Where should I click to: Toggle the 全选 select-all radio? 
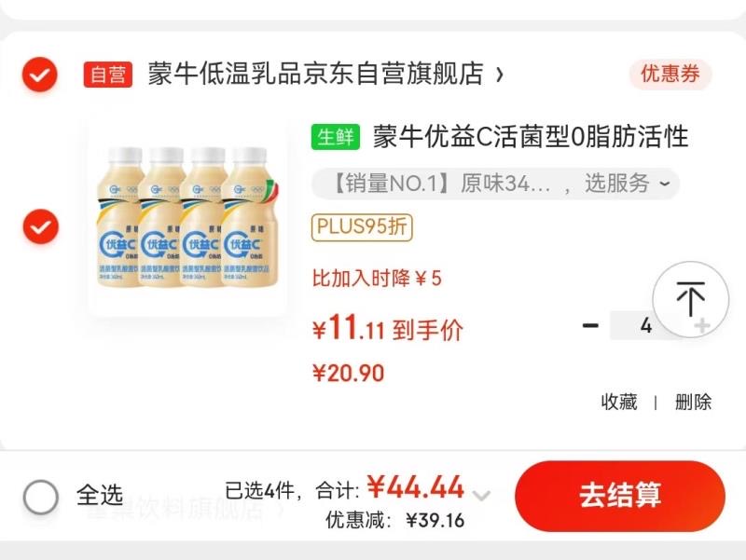[x=40, y=497]
